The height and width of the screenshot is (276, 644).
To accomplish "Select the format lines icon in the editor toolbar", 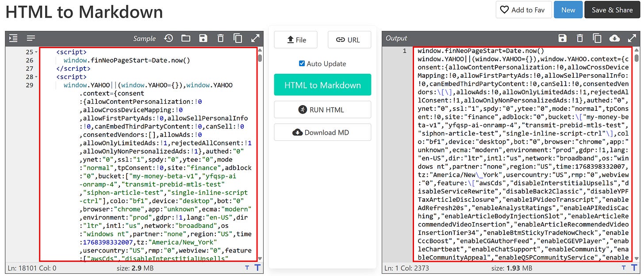I will click(30, 38).
